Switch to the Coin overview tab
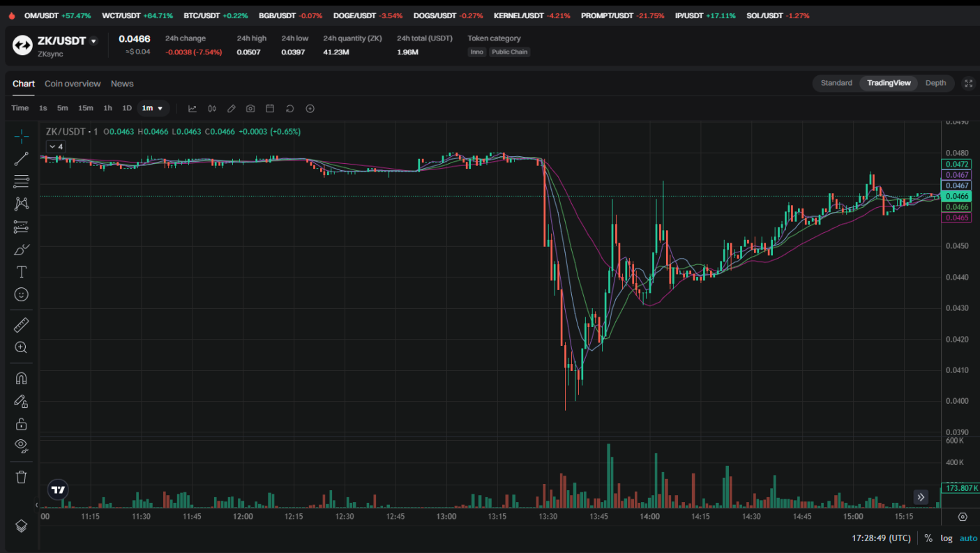This screenshot has width=980, height=553. coord(73,83)
